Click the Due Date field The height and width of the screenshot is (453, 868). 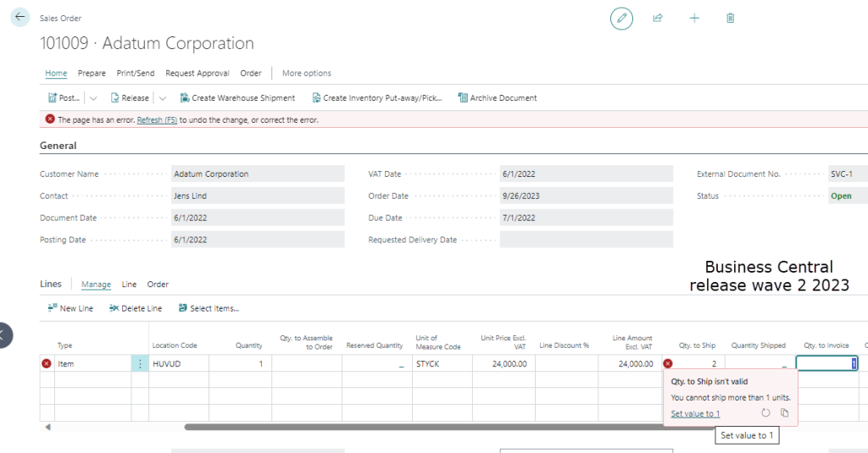coord(587,218)
